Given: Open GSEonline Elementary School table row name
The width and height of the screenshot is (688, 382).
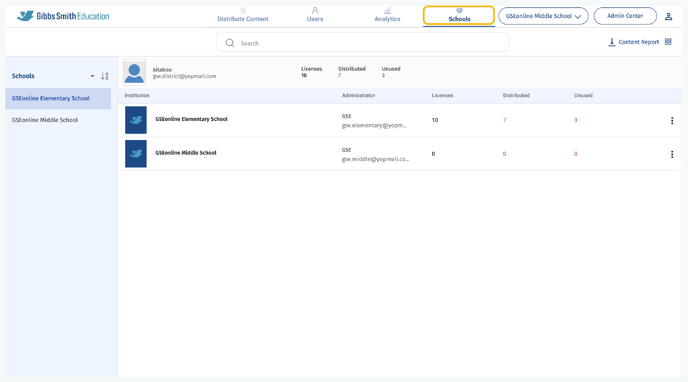Looking at the screenshot, I should coord(191,119).
